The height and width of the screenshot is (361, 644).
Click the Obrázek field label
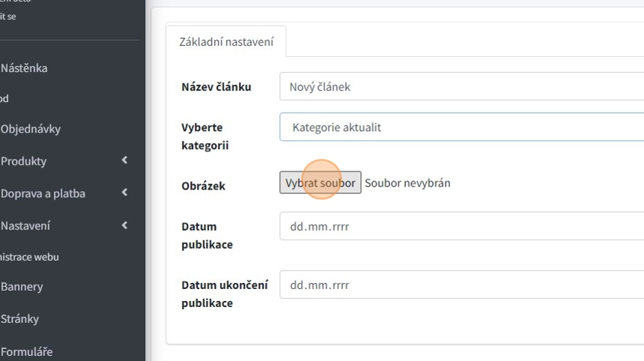pos(203,186)
